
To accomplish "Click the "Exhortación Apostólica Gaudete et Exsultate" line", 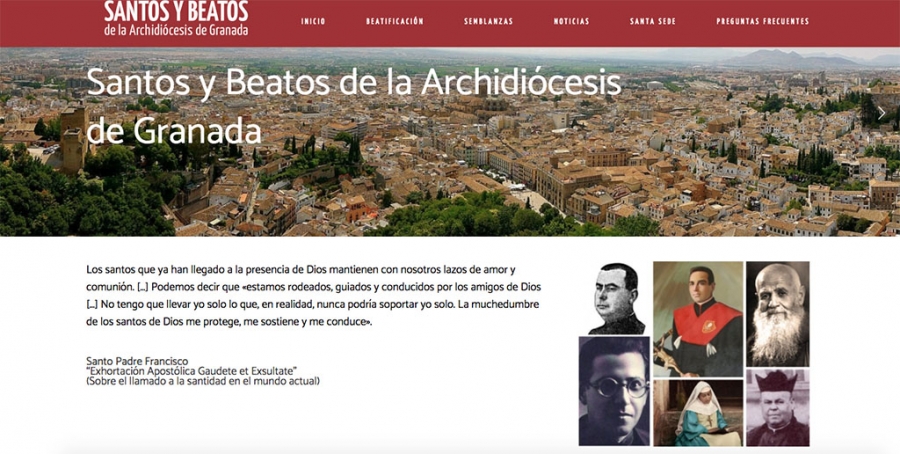I will [x=191, y=371].
